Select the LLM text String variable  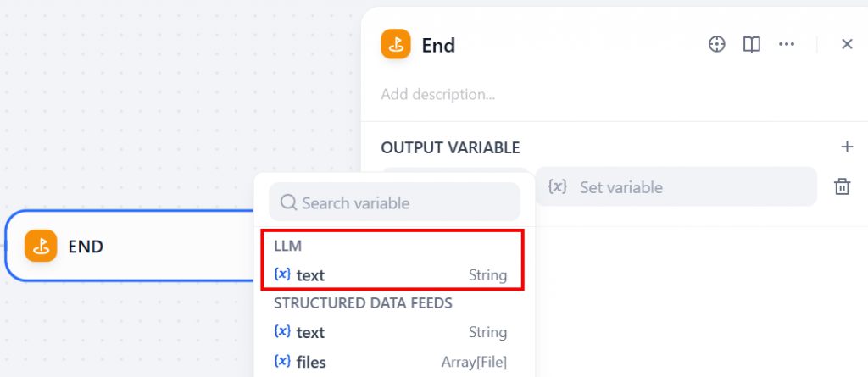[x=391, y=275]
